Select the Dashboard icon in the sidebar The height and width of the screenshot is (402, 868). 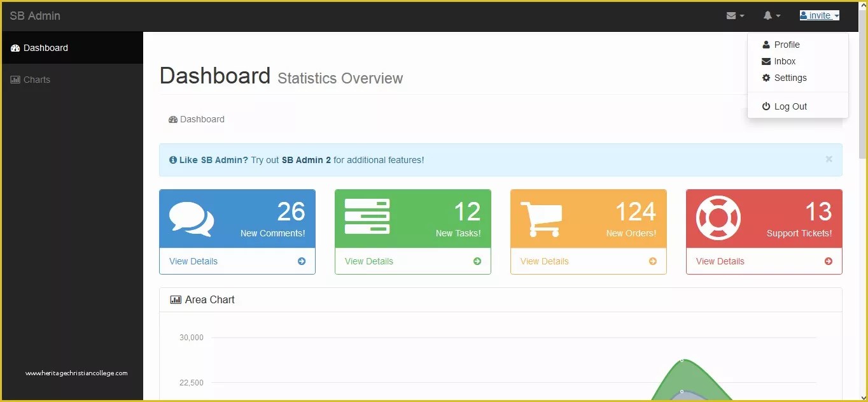point(14,48)
